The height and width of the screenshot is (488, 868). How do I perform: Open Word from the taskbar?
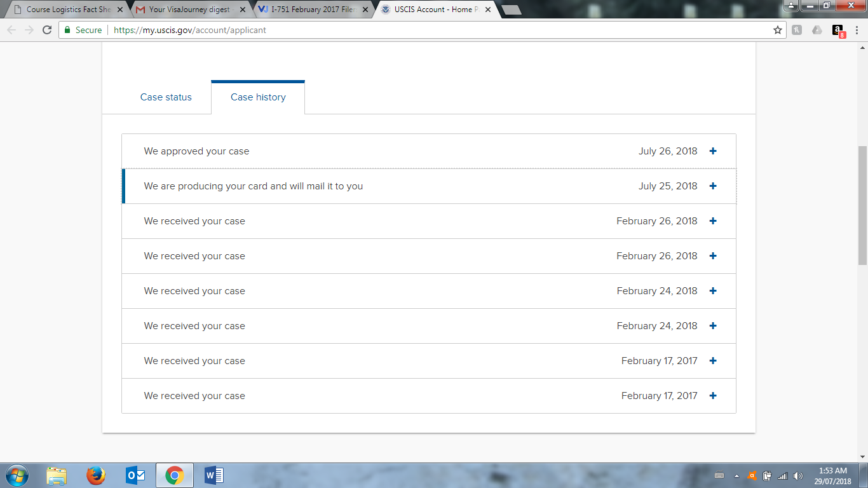tap(214, 475)
